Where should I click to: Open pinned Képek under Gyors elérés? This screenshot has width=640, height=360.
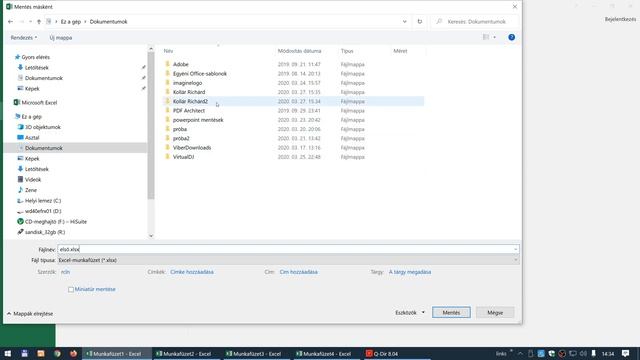coord(32,89)
